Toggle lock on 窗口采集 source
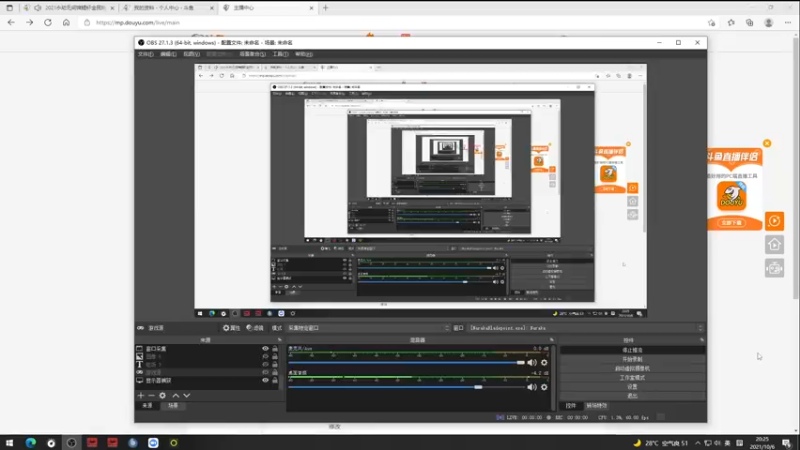800x450 pixels. tap(275, 349)
